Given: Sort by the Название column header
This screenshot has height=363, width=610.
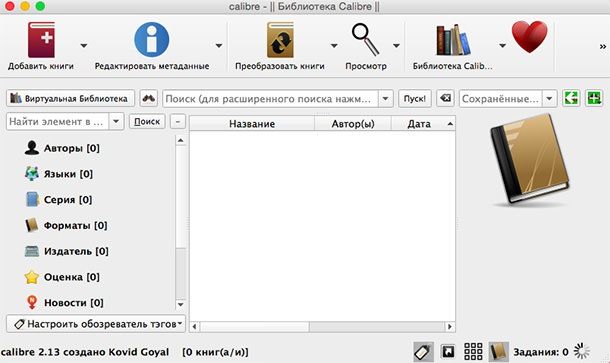Looking at the screenshot, I should [252, 124].
